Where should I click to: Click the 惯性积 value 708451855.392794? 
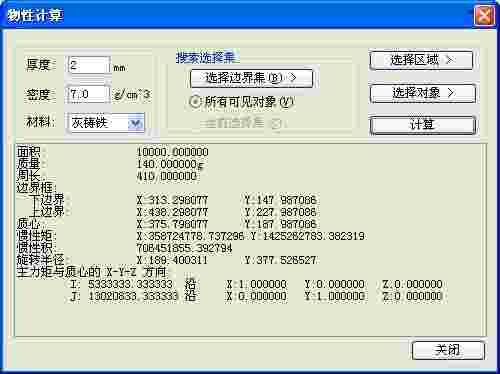click(x=184, y=248)
